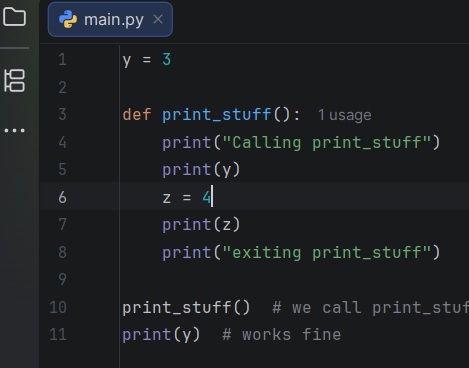The image size is (469, 368).
Task: Open the Project folder tool window
Action: 14,17
